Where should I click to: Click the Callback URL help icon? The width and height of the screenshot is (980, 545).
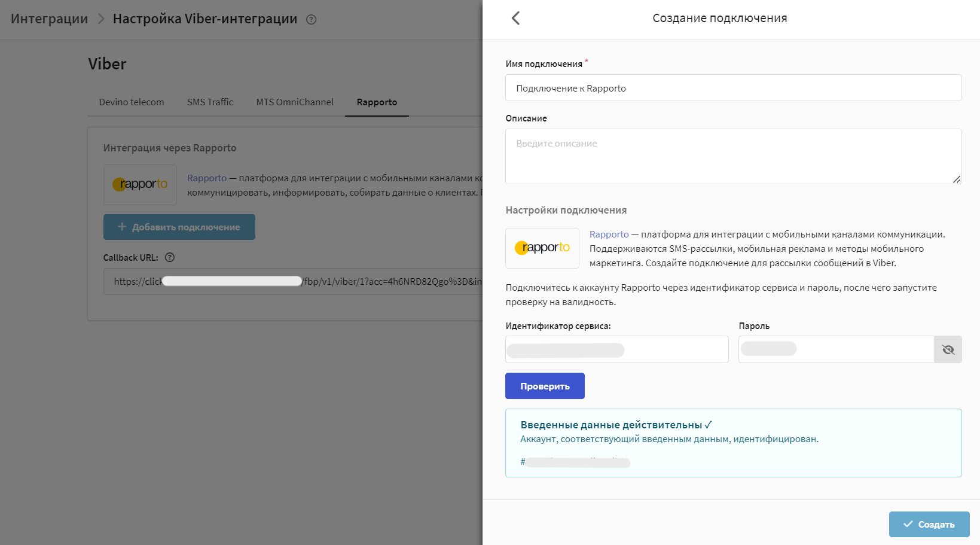(x=170, y=258)
